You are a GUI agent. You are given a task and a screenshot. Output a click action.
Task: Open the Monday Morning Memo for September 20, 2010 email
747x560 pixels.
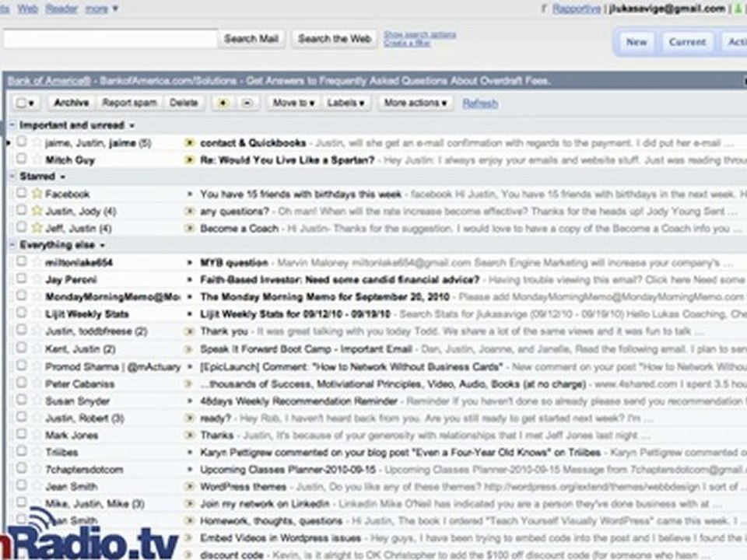coord(325,296)
